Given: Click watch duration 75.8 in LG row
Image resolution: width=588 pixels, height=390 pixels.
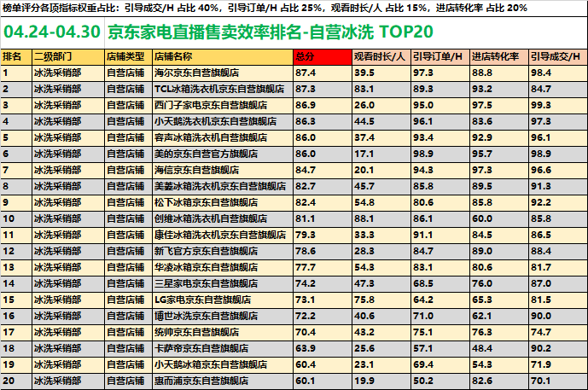Looking at the screenshot, I should 381,300.
